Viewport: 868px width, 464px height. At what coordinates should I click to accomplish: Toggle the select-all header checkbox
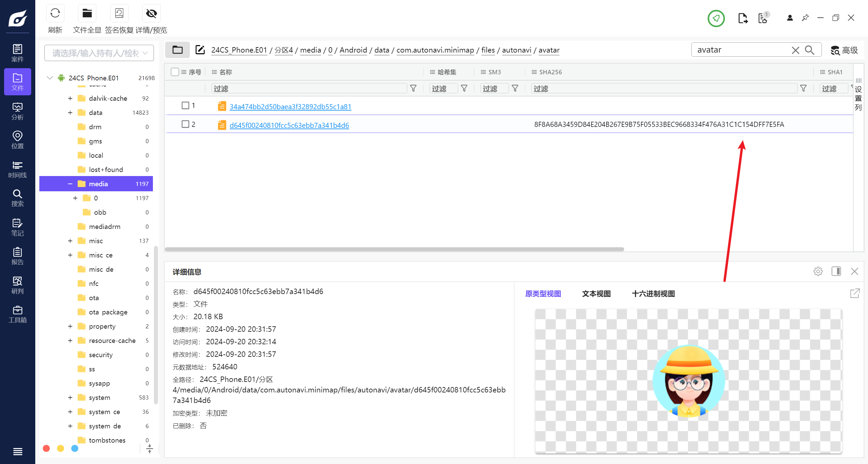[175, 72]
